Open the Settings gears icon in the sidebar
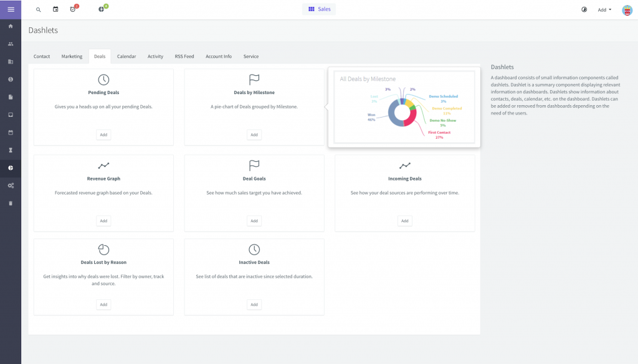The width and height of the screenshot is (638, 364). pos(9,185)
